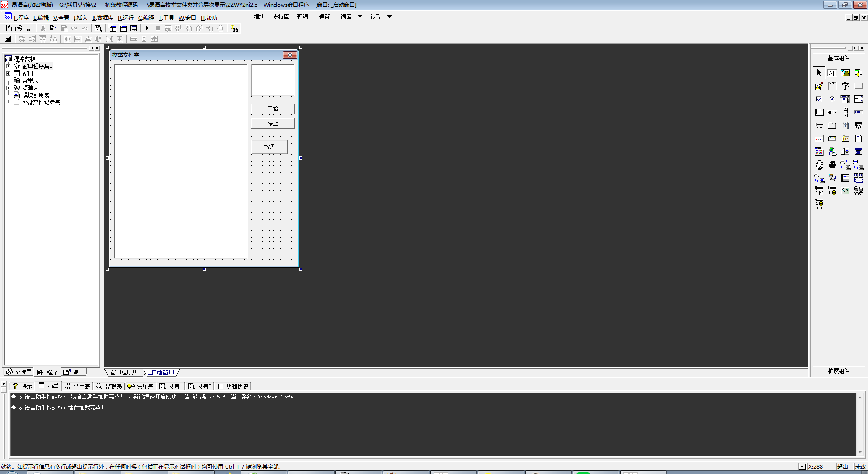This screenshot has width=868, height=474.
Task: Select the color picker component icon
Action: tap(819, 152)
